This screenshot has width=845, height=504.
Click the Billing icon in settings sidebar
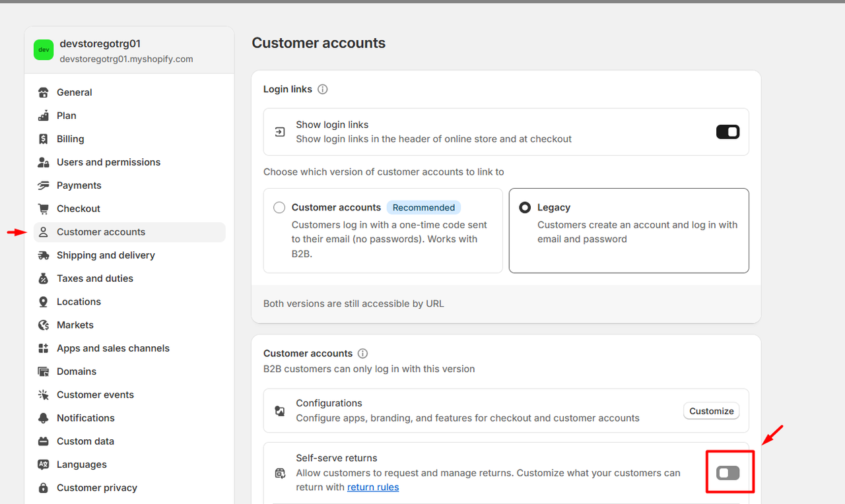44,139
